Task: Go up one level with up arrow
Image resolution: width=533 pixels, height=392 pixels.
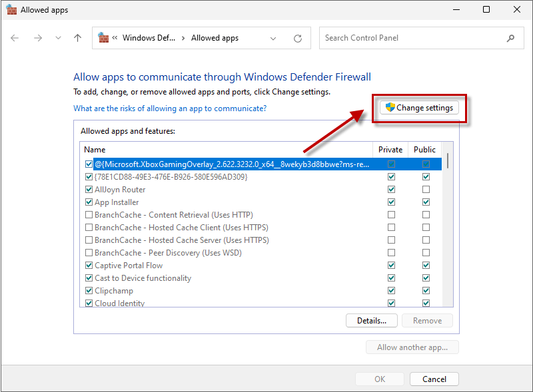Action: pyautogui.click(x=77, y=38)
